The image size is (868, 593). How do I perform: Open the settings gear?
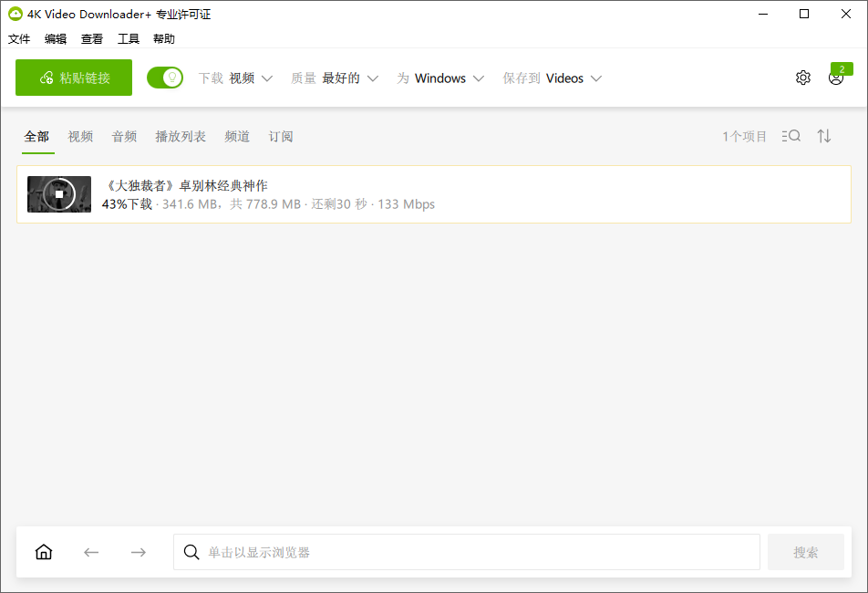[x=802, y=78]
